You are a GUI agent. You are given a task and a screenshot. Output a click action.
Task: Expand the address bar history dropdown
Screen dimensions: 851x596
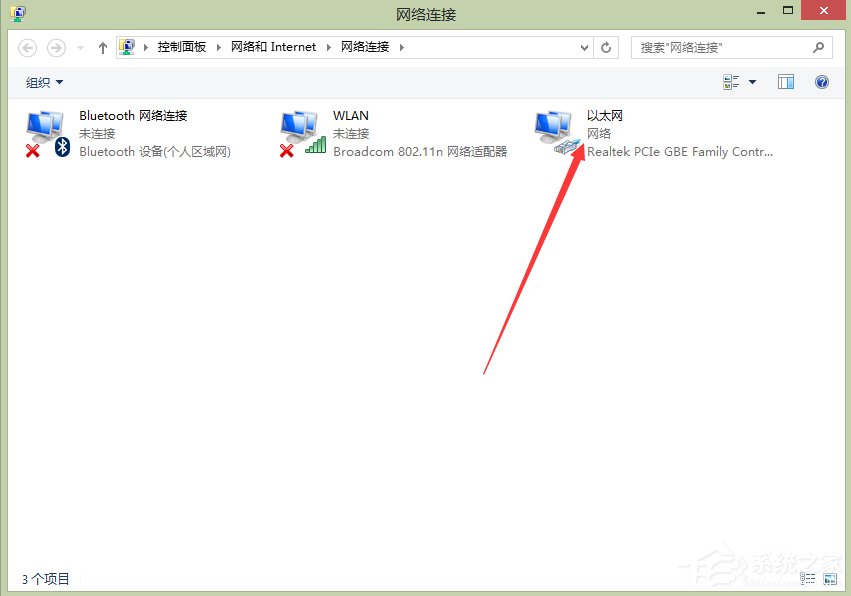click(x=583, y=47)
